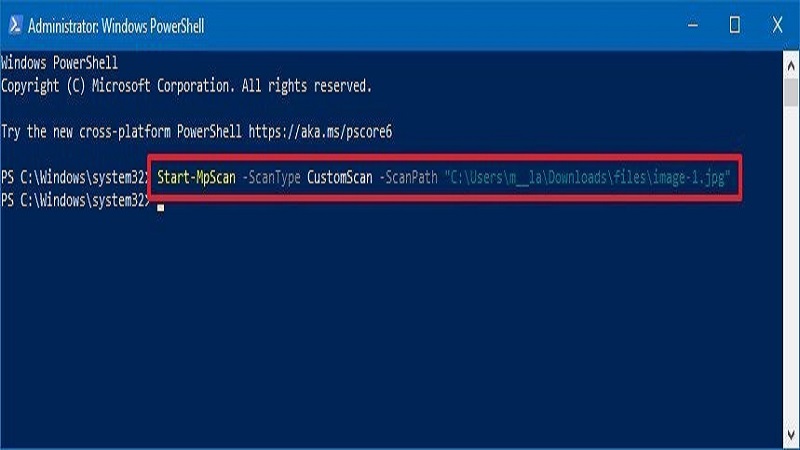Screen dimensions: 800x450
Task: Click the scrollbar up arrow
Action: click(x=790, y=60)
